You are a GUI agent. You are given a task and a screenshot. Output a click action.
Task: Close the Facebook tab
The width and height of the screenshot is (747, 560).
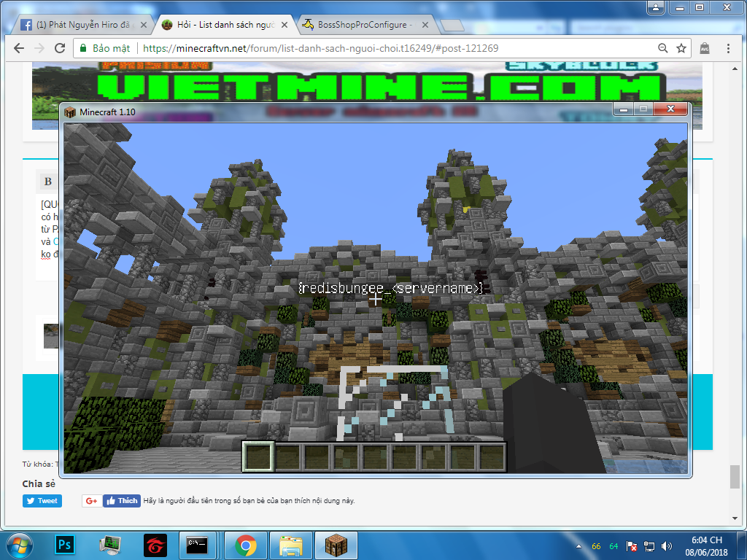pos(144,25)
